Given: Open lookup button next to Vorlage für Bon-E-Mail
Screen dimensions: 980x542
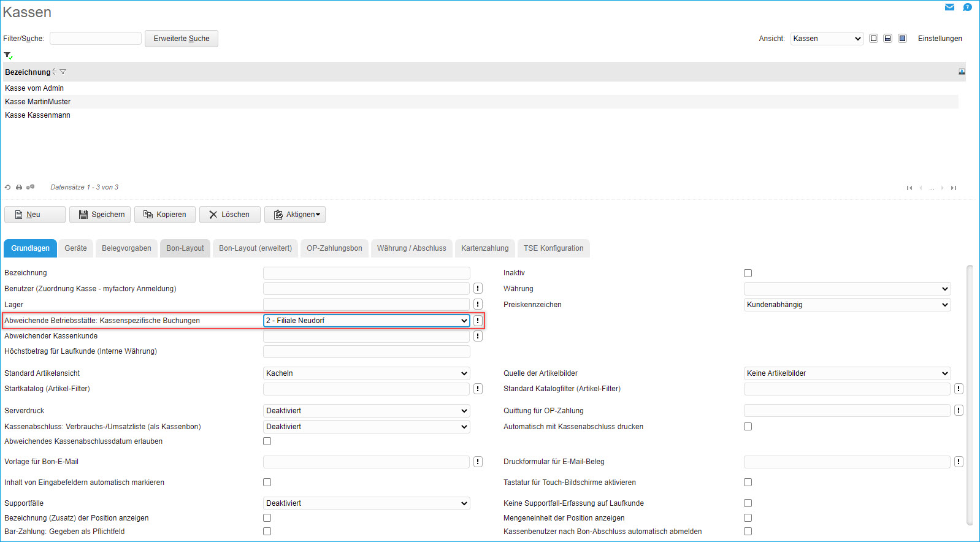Looking at the screenshot, I should pyautogui.click(x=478, y=462).
